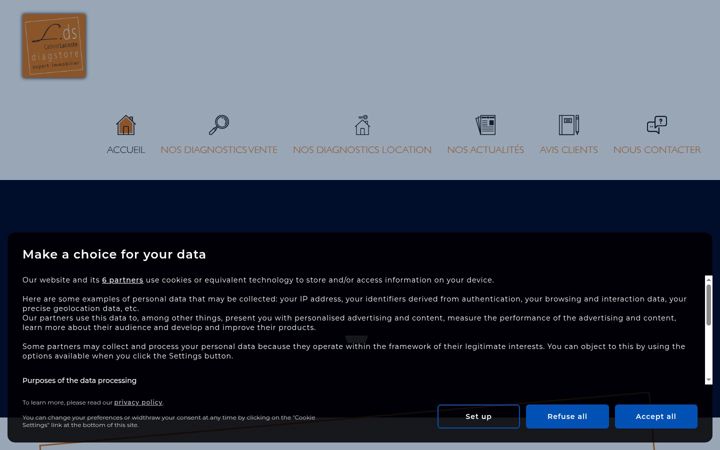720x450 pixels.
Task: Click the Set up button
Action: click(x=478, y=416)
